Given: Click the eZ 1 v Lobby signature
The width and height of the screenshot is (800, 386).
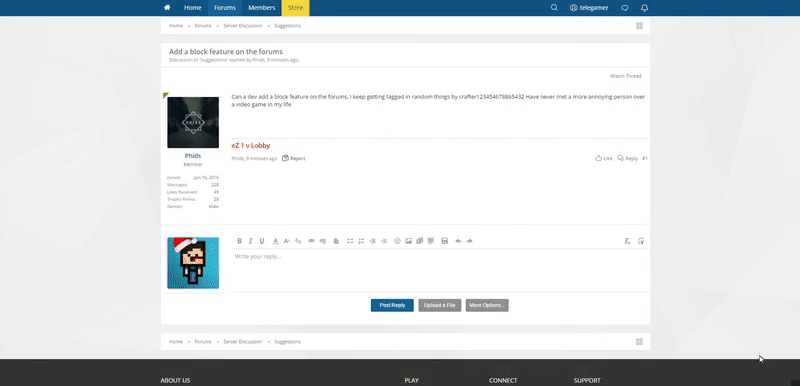Looking at the screenshot, I should [251, 145].
